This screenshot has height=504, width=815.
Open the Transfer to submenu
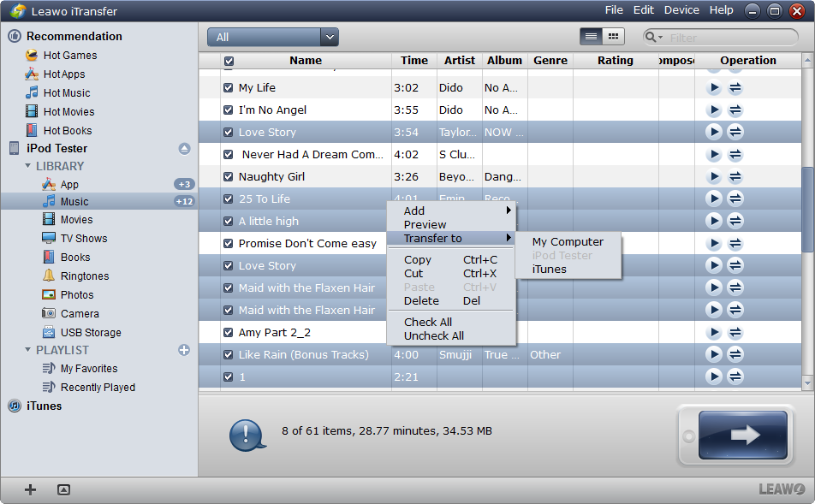451,238
